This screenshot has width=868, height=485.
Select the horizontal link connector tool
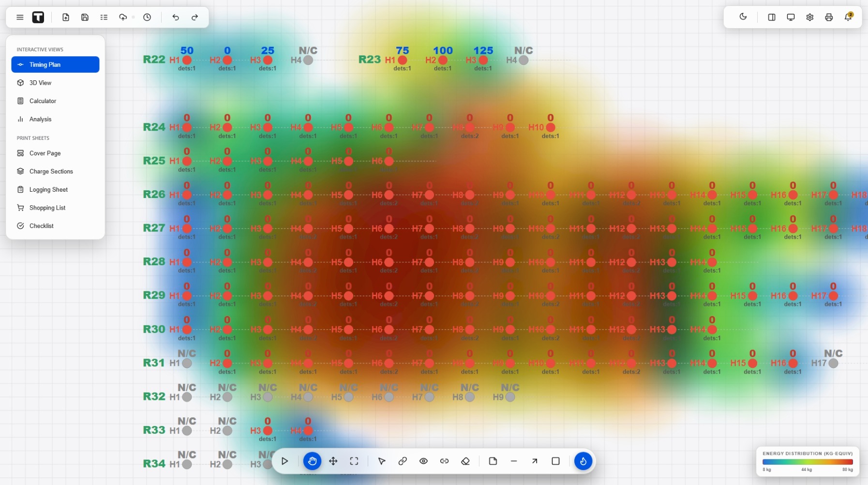pyautogui.click(x=444, y=461)
